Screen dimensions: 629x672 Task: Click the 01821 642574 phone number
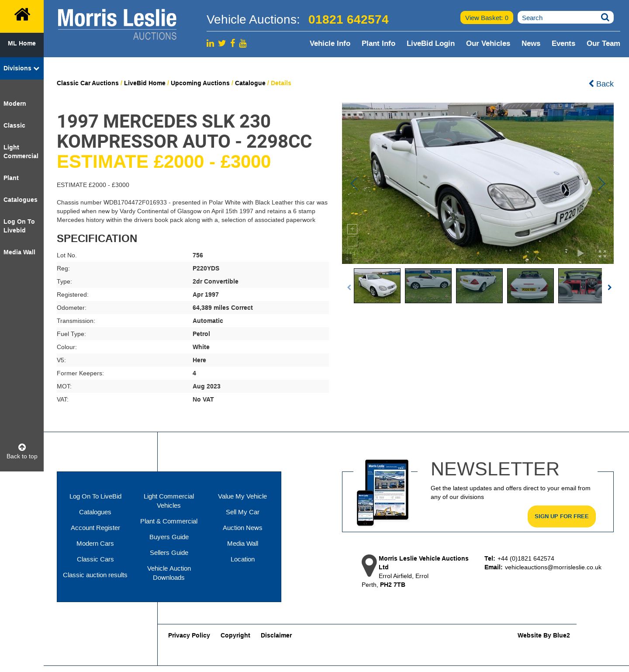348,20
